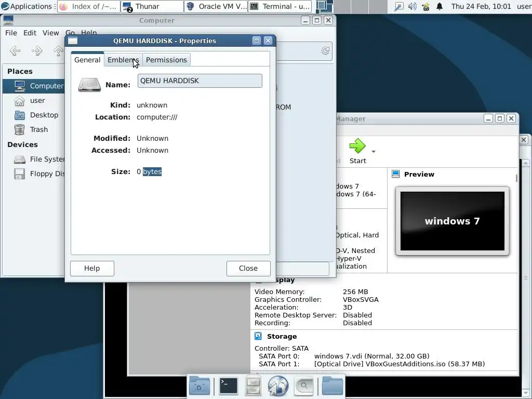Select the General tab in Properties
Viewport: 532px width, 399px height.
click(87, 60)
